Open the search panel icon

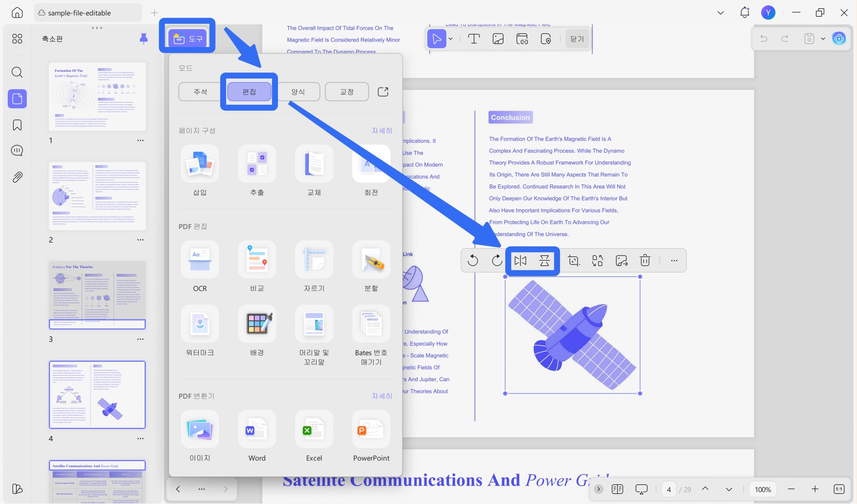(x=17, y=72)
